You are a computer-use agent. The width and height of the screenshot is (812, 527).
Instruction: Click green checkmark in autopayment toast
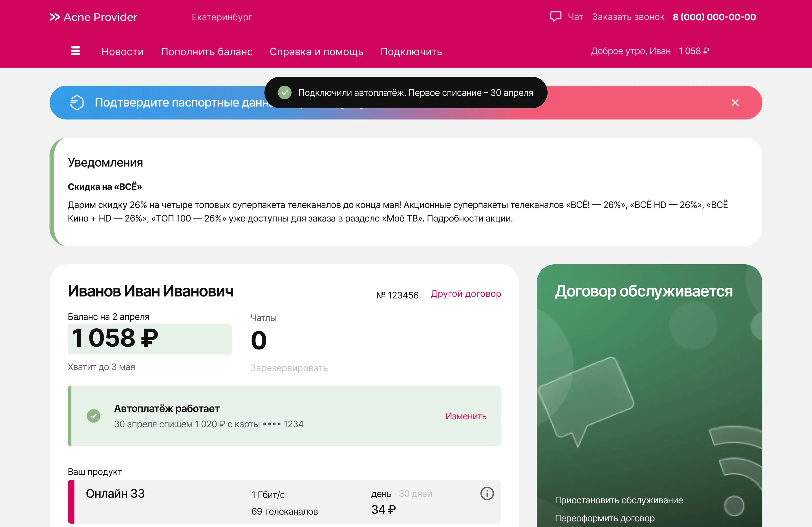pyautogui.click(x=284, y=92)
